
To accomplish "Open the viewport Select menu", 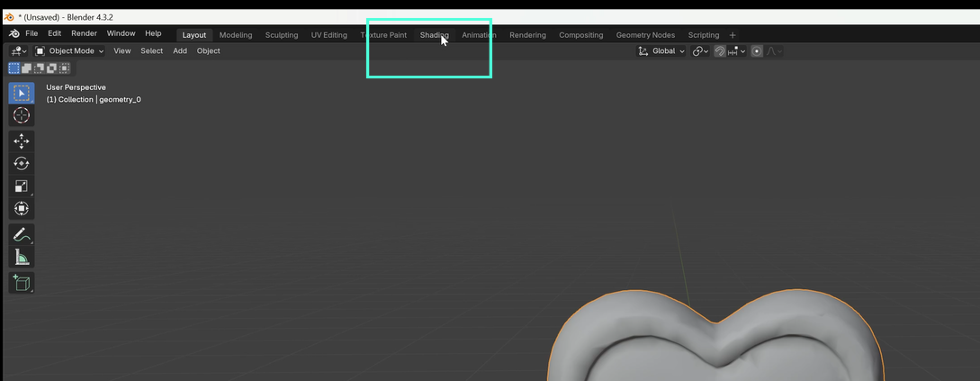I will click(151, 50).
